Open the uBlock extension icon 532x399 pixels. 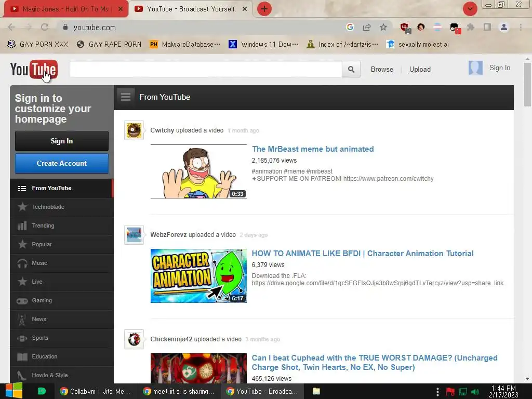(405, 28)
